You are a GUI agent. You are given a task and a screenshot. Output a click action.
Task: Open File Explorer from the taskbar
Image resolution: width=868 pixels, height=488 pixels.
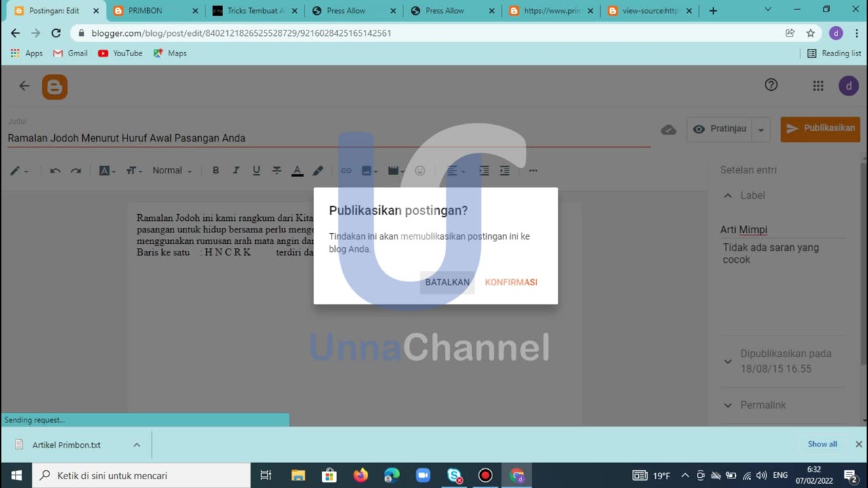(298, 476)
